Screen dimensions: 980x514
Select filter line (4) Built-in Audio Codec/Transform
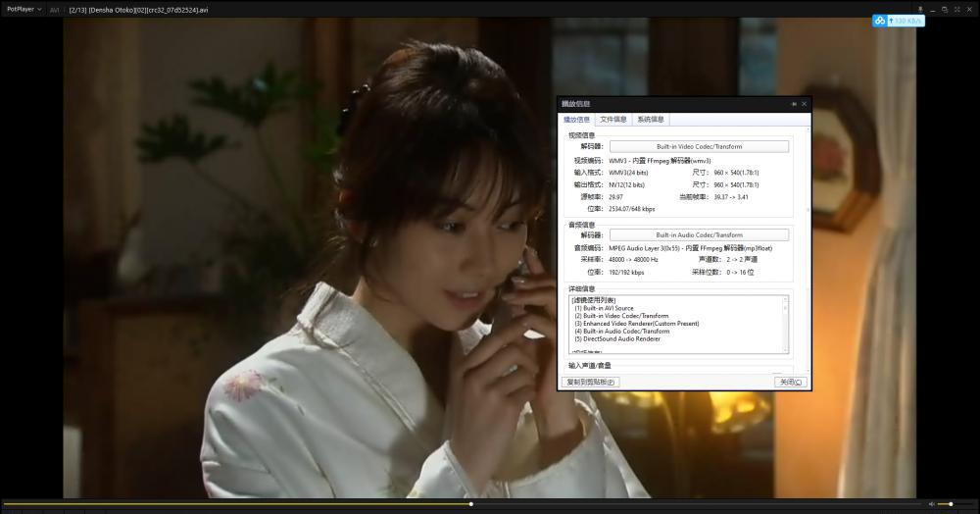622,331
